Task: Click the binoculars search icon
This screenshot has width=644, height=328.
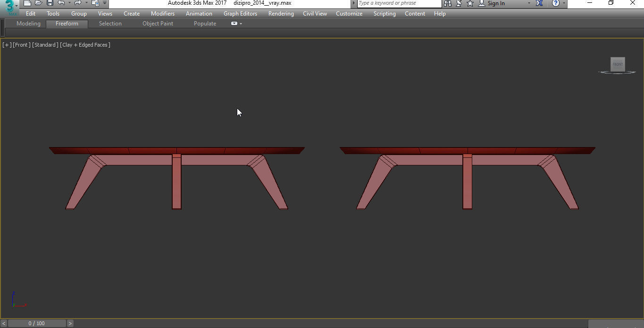Action: pos(448,3)
